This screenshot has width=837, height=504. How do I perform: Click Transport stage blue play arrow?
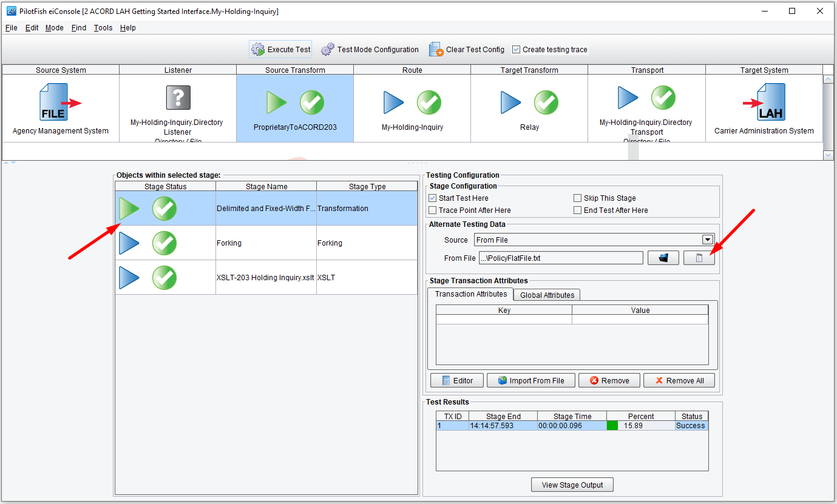pyautogui.click(x=628, y=98)
